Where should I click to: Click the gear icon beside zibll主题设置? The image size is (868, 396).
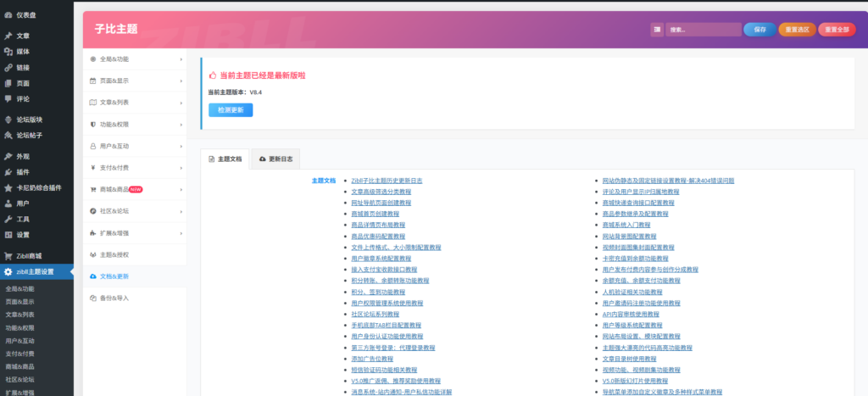[x=8, y=272]
